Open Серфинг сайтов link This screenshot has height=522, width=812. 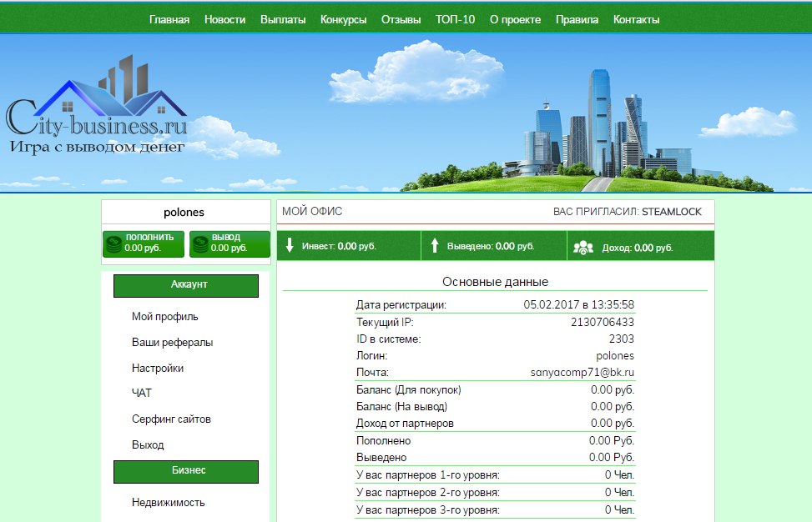tap(171, 419)
